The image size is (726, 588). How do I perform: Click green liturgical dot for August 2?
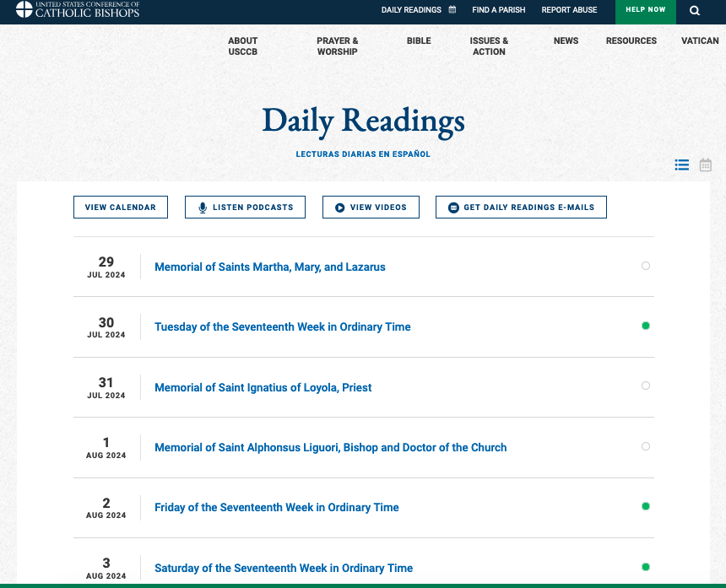[646, 506]
